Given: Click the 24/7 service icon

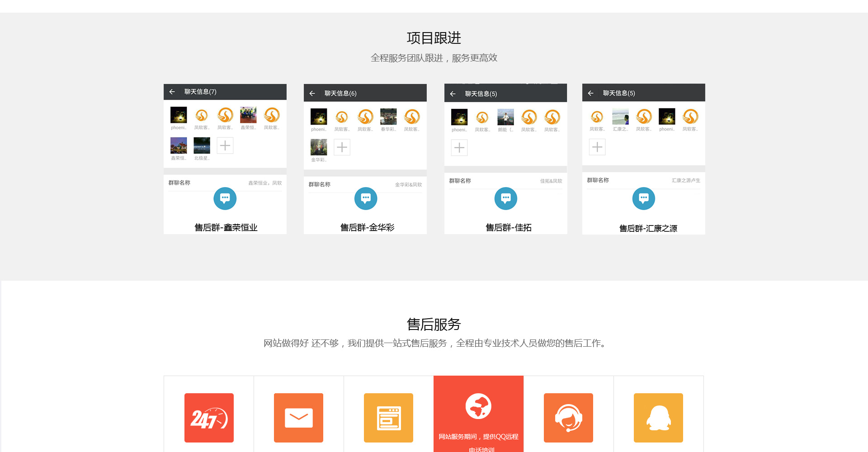Looking at the screenshot, I should [x=209, y=418].
